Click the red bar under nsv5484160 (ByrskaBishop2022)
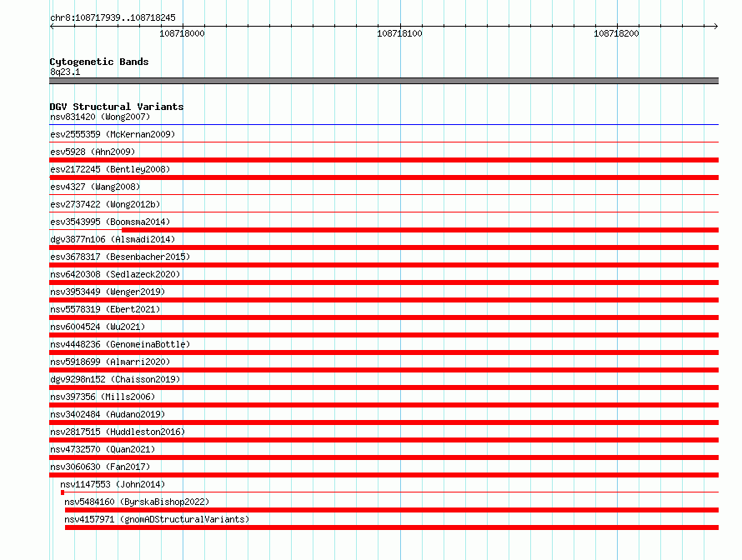 point(392,510)
